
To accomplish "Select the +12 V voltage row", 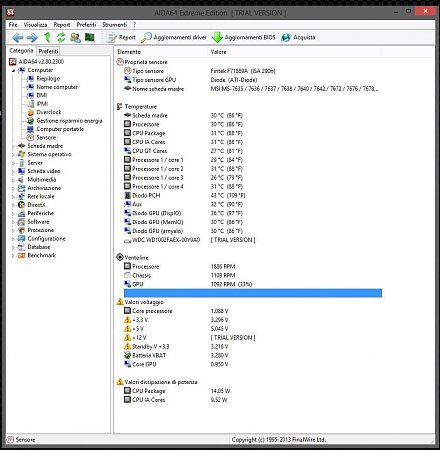I will click(253, 338).
